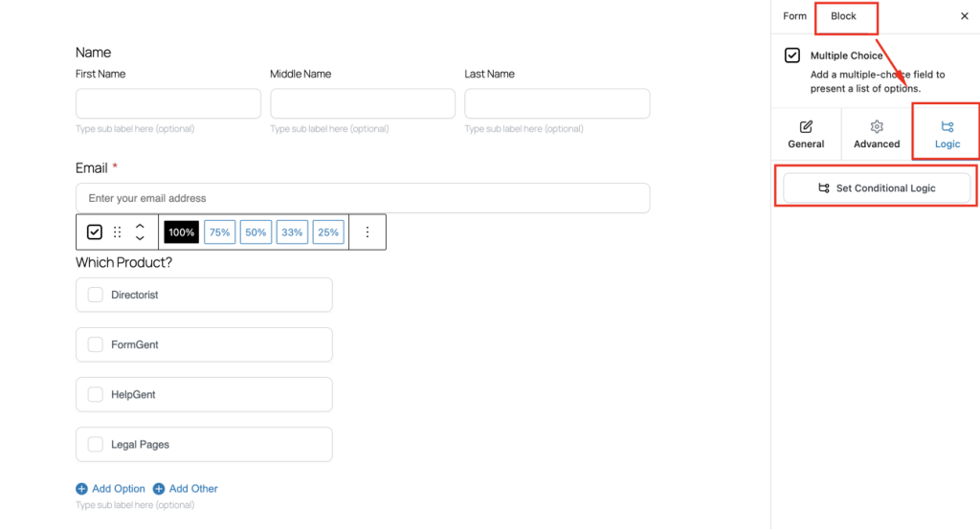Set block width to 25%
The image size is (980, 529).
click(328, 232)
